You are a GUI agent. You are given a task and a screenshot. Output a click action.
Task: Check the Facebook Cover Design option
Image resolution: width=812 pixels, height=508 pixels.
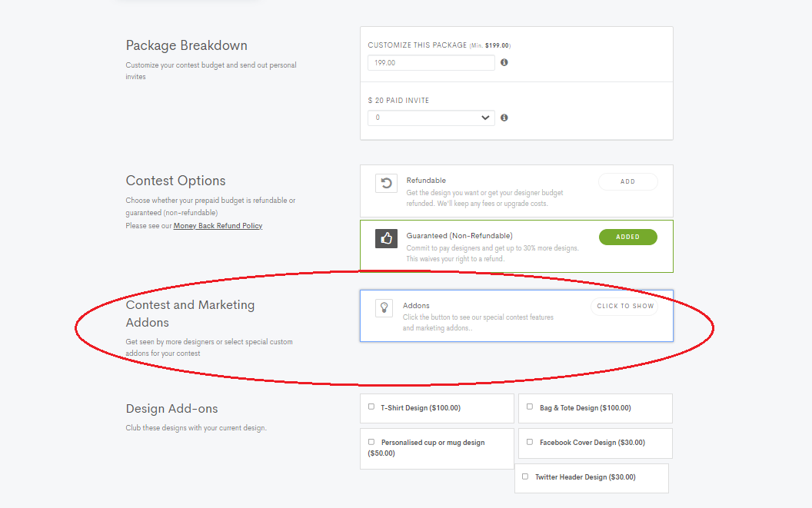[x=530, y=442]
